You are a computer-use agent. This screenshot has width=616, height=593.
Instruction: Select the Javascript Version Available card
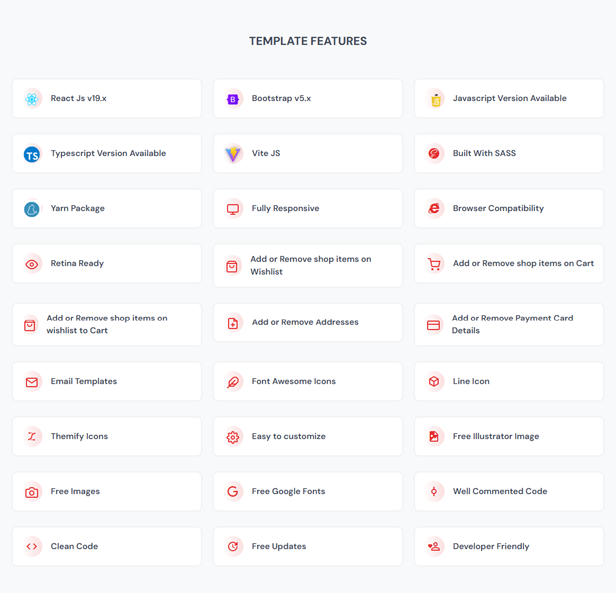coord(508,99)
